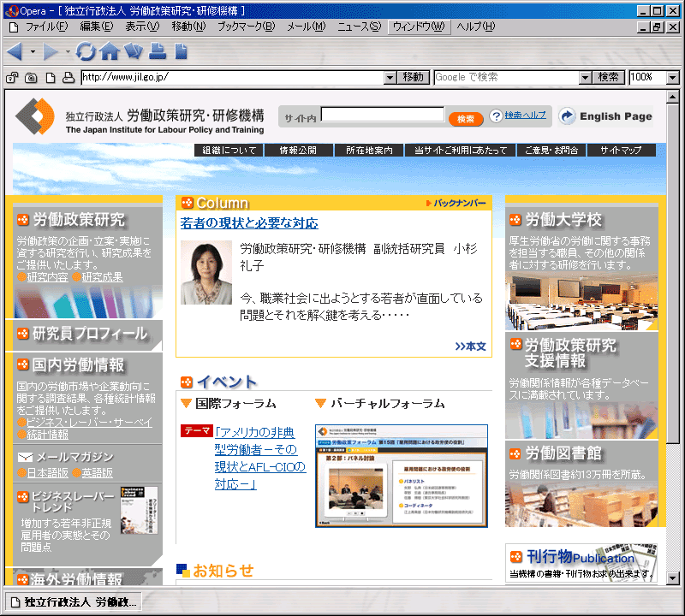This screenshot has width=685, height=616.
Task: Toggle image loading with the camera icon
Action: pos(31,77)
